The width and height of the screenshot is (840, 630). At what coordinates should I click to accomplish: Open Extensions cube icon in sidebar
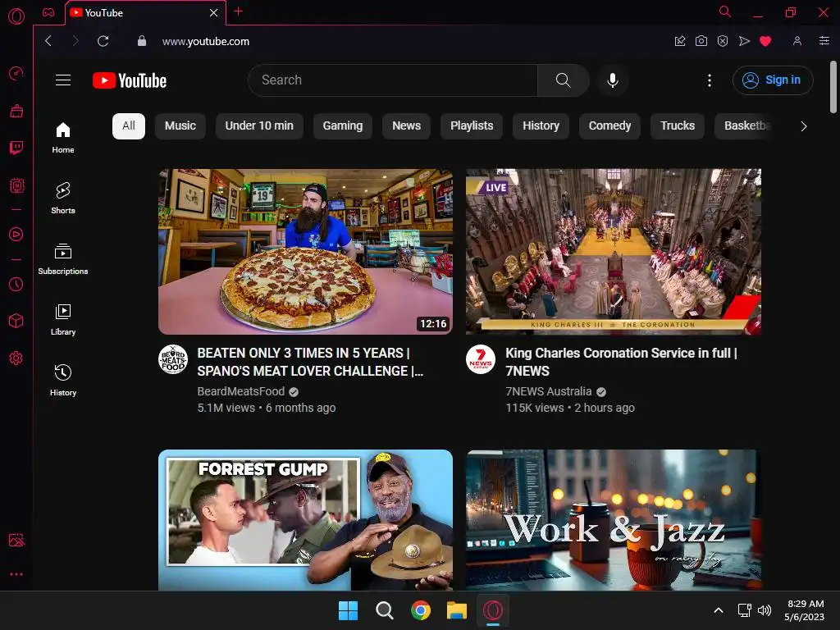[16, 321]
